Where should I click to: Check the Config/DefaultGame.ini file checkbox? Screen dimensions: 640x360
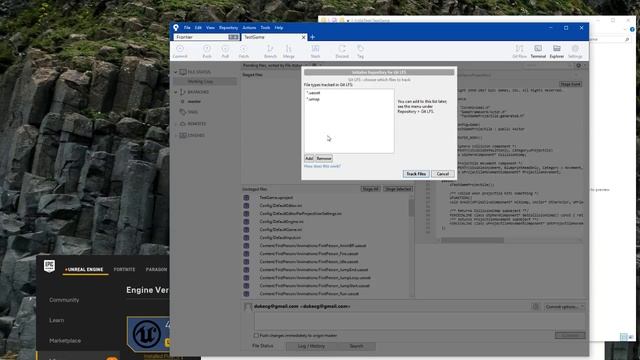click(246, 229)
